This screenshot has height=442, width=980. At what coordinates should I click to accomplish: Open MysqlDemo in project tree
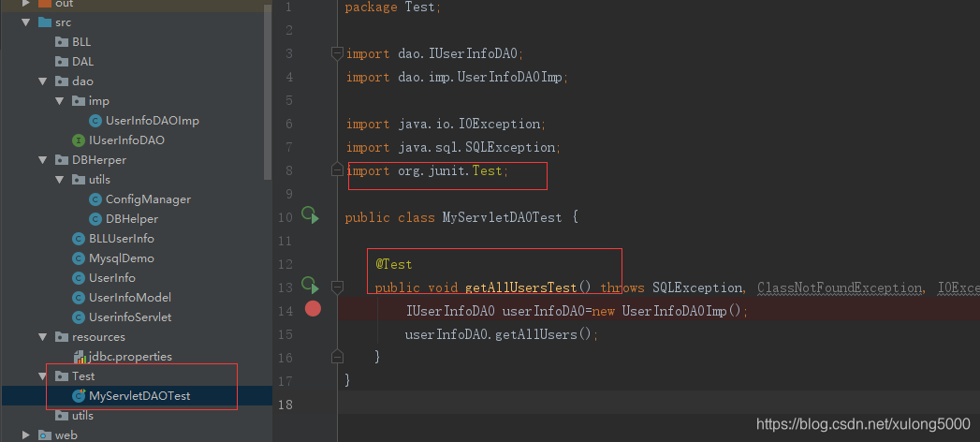122,258
